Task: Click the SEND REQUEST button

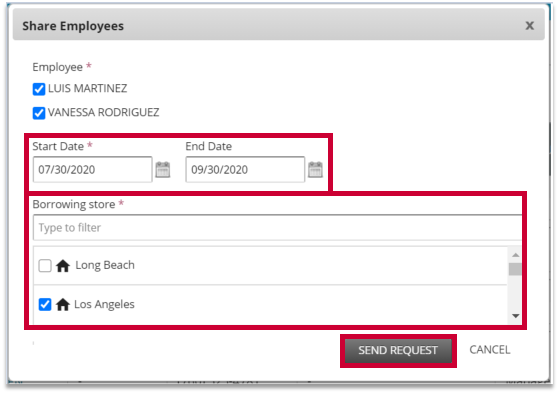Action: click(x=398, y=350)
